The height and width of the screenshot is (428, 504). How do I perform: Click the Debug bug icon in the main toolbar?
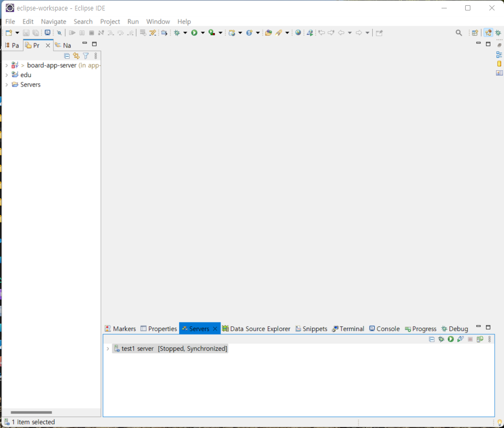click(x=177, y=33)
